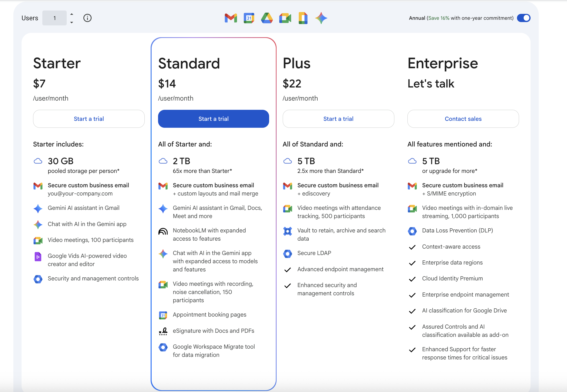
Task: Click the icon beside 'Data Loss Prevention (DLP)'
Action: (412, 231)
